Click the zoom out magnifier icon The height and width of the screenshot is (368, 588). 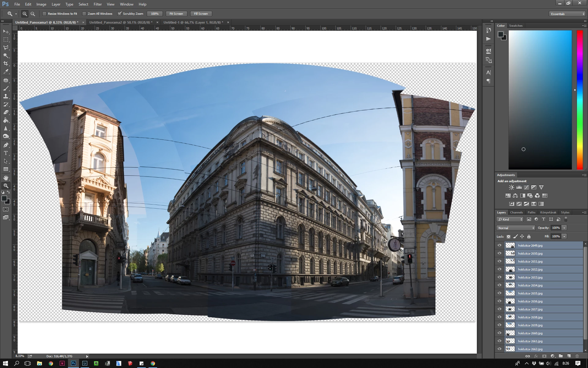click(x=33, y=14)
